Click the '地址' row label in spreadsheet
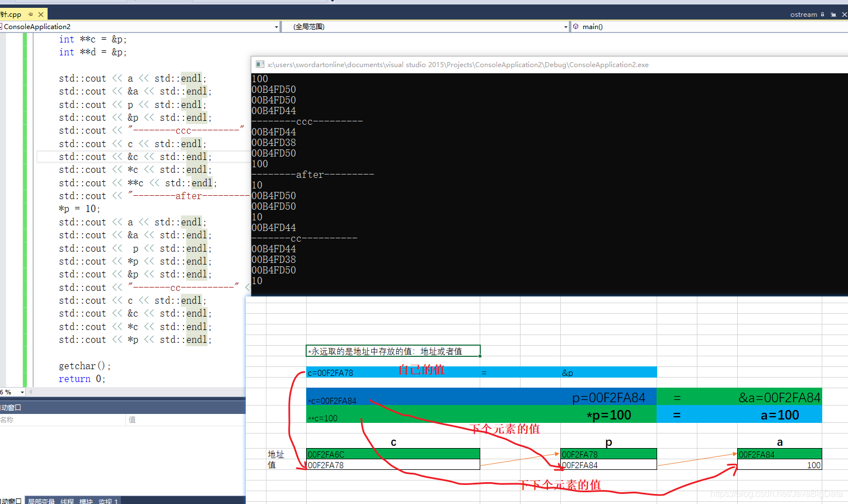 point(276,454)
